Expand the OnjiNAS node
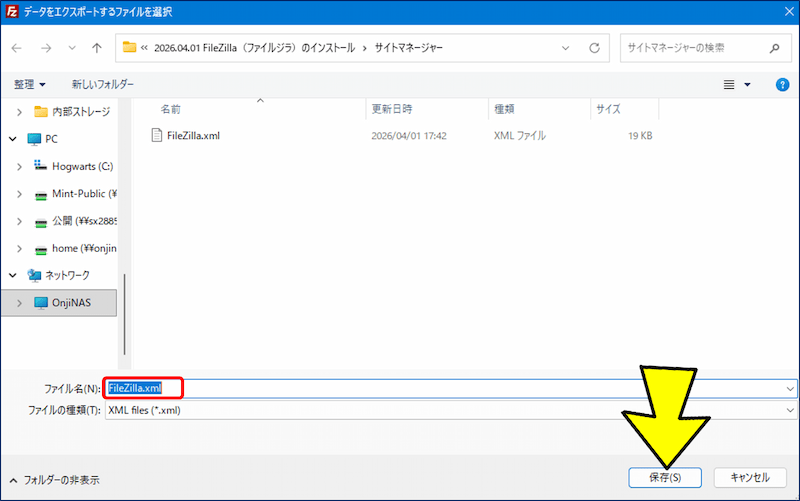Viewport: 800px width, 501px height. pyautogui.click(x=19, y=303)
